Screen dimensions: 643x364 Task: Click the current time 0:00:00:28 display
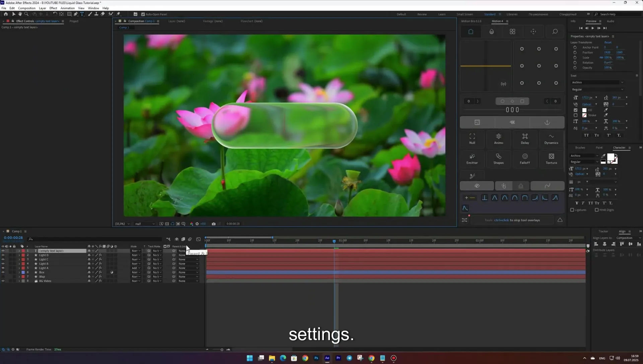coord(13,238)
